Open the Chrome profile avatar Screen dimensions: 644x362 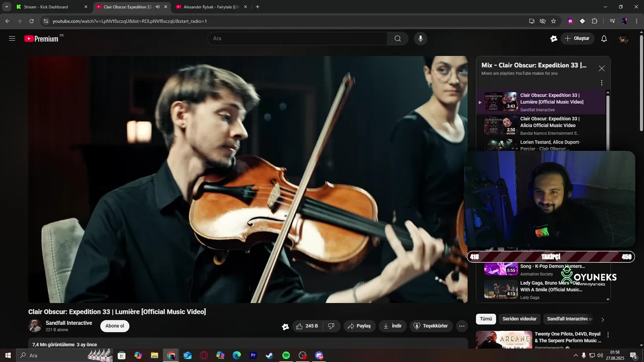click(624, 21)
